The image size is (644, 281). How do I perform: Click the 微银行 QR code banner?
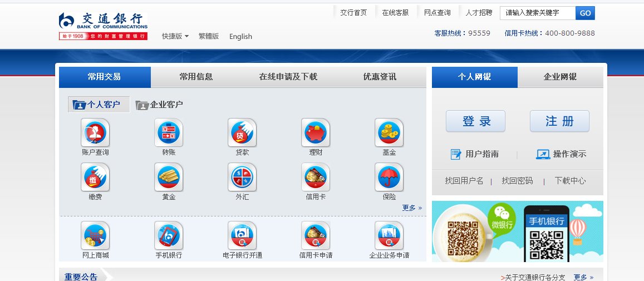pos(474,231)
